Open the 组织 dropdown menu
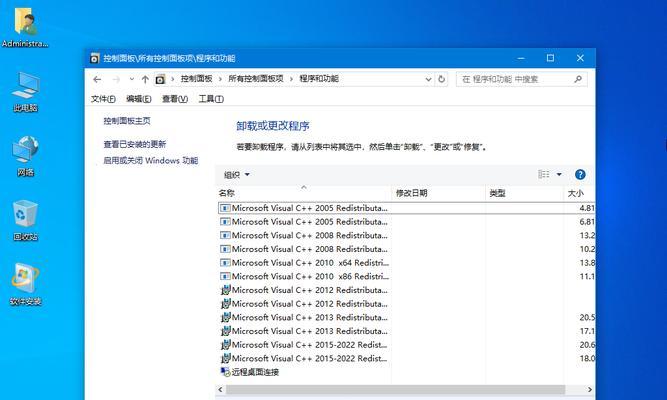Screen dimensions: 667x400 click(x=237, y=174)
